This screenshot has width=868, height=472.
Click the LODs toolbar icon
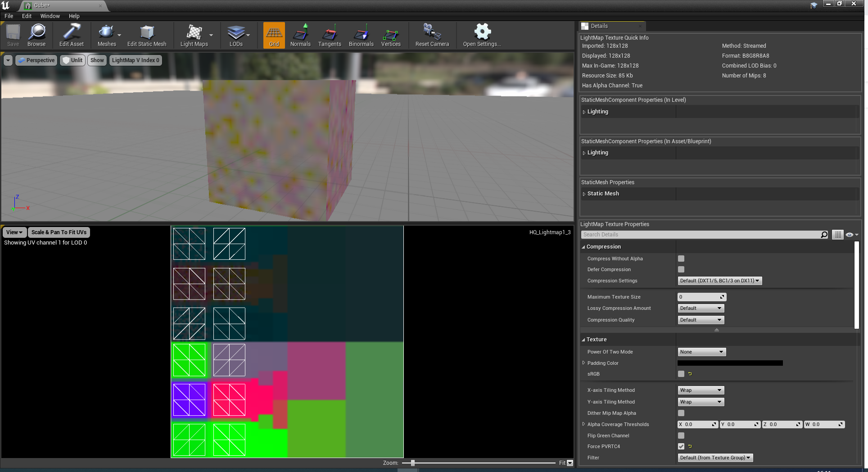click(236, 35)
